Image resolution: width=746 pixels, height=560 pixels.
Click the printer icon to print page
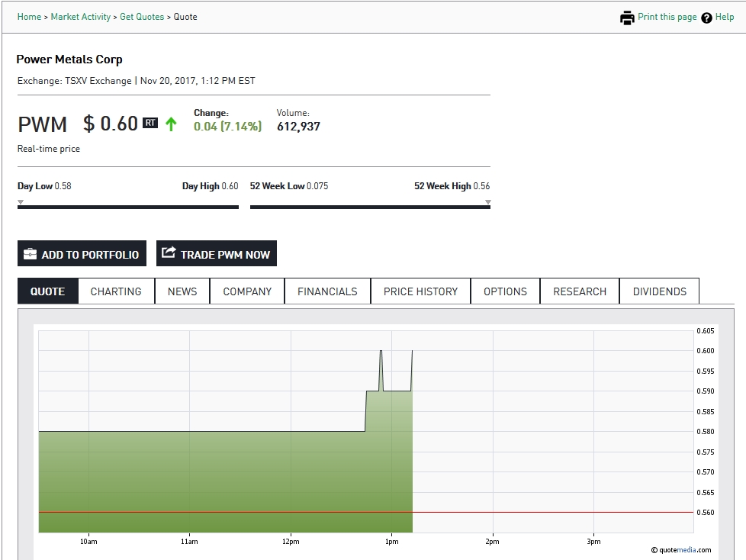pyautogui.click(x=626, y=16)
